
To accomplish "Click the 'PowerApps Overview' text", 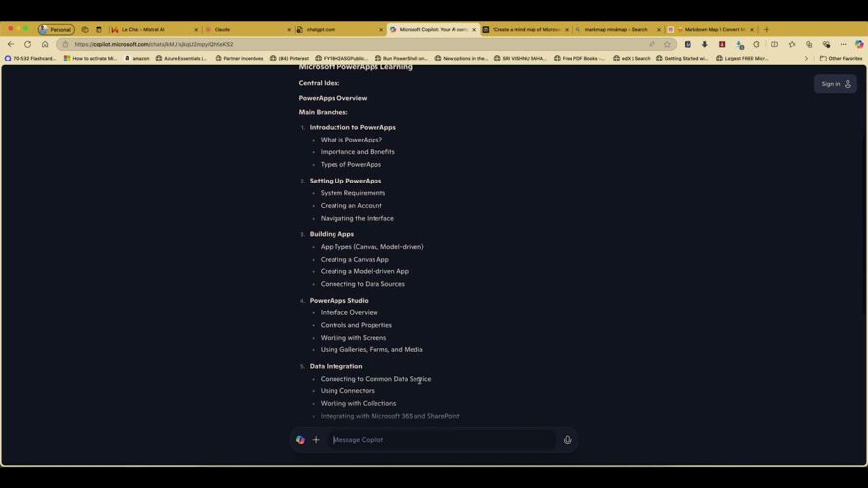I will click(333, 98).
